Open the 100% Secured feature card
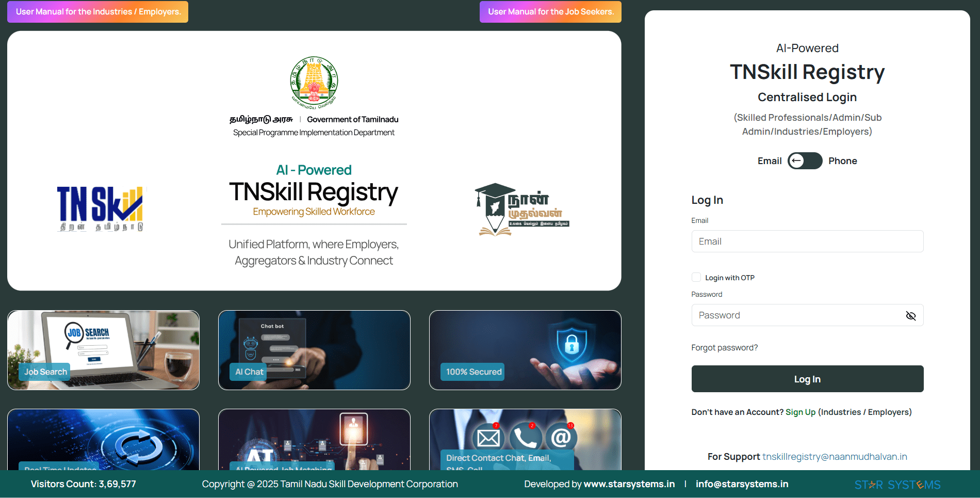The height and width of the screenshot is (498, 980). click(x=525, y=350)
